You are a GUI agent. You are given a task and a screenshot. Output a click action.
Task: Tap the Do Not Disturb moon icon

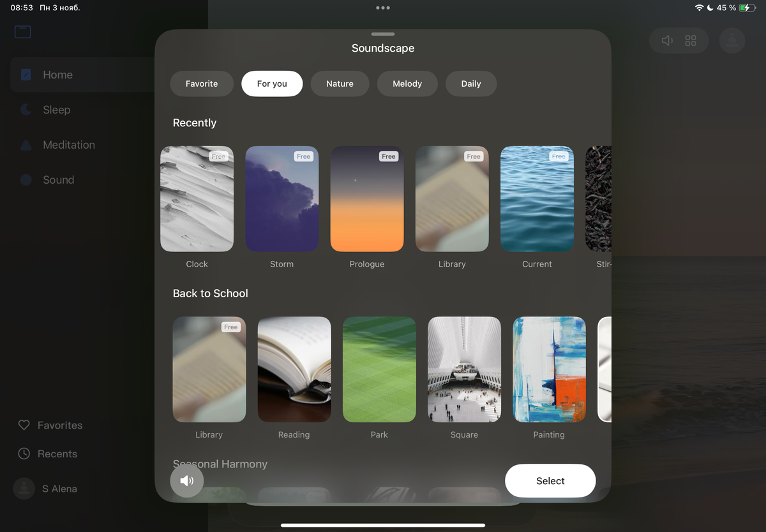(710, 8)
